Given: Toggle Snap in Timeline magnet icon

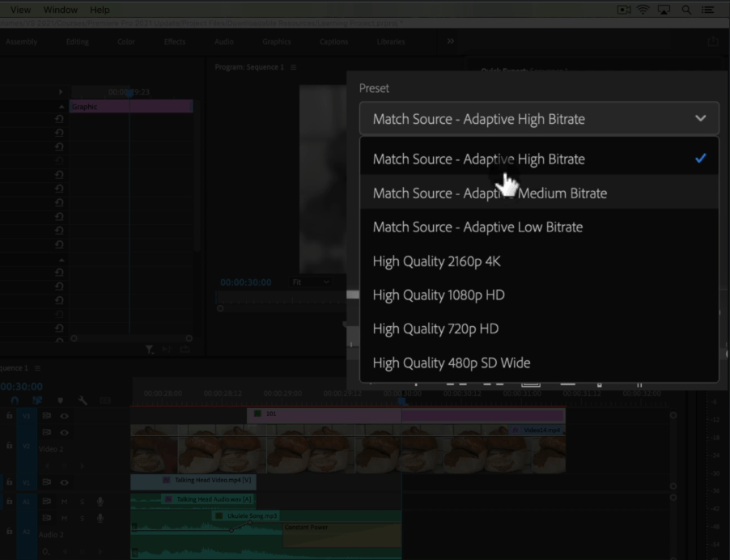Looking at the screenshot, I should [x=15, y=401].
